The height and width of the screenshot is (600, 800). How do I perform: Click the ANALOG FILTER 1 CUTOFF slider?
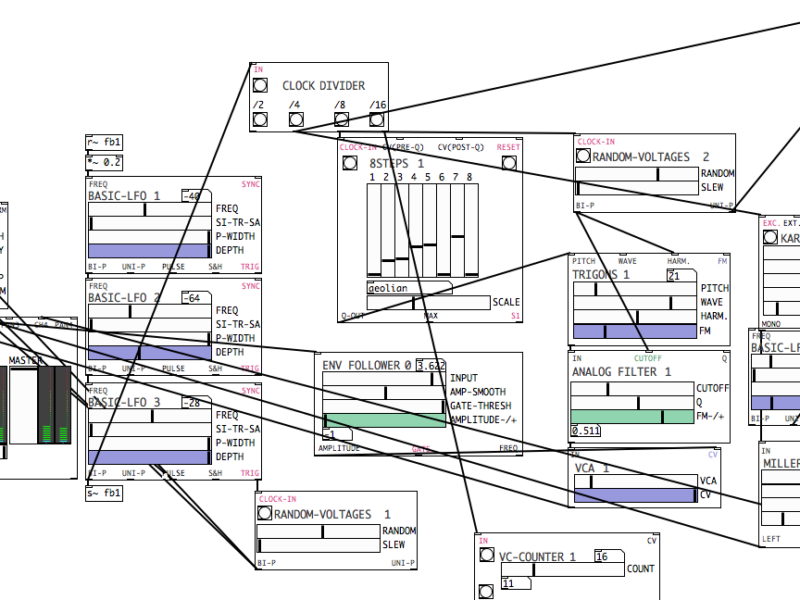click(x=632, y=388)
